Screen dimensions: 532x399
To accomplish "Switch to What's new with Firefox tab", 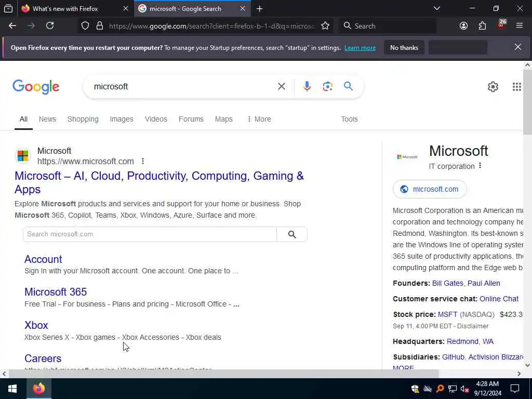I will (x=65, y=9).
